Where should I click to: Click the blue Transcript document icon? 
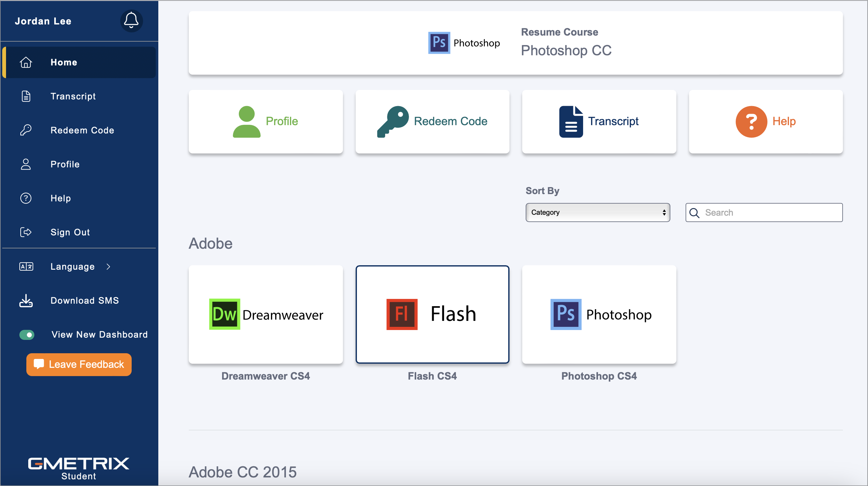pyautogui.click(x=571, y=121)
